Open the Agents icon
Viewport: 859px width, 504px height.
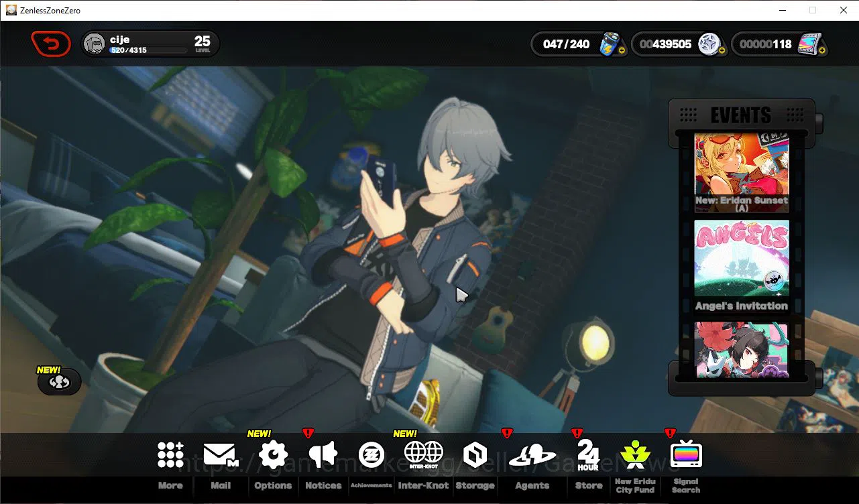click(x=532, y=456)
